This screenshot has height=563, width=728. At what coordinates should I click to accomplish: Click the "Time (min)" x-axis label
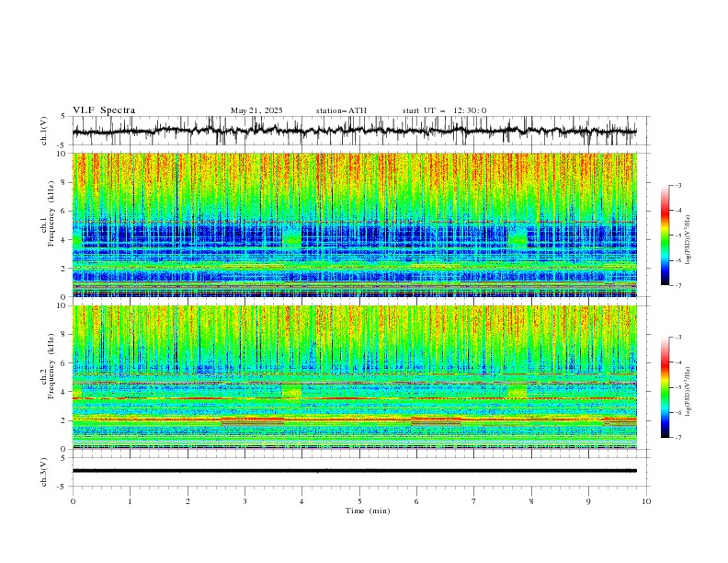pos(368,511)
